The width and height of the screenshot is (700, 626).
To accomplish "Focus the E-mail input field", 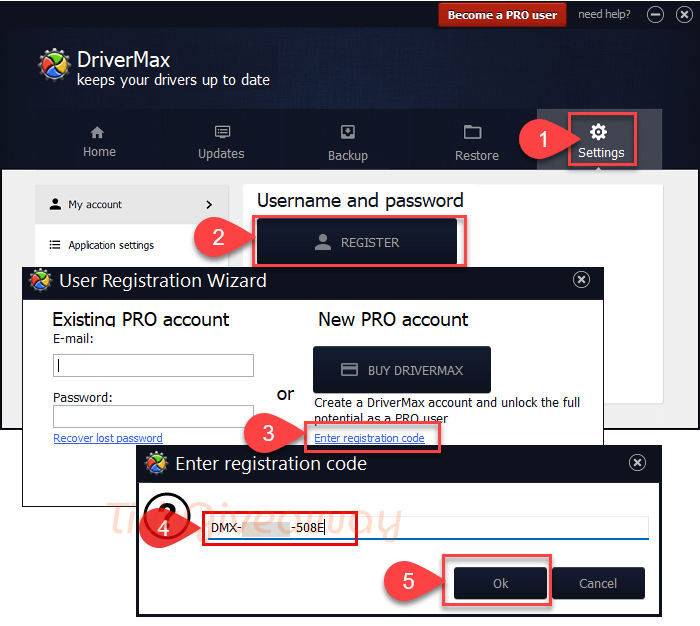I will [x=153, y=366].
